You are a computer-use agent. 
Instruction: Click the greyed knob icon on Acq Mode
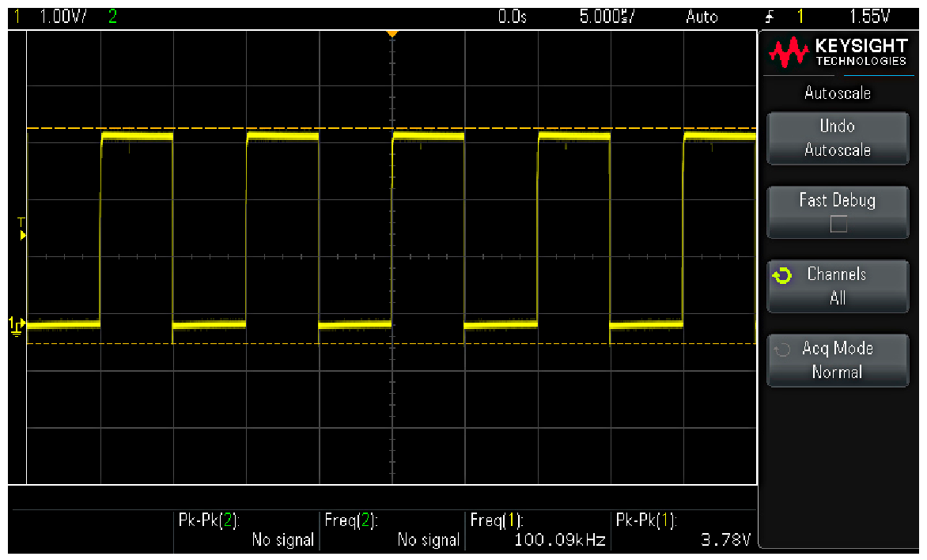[782, 350]
